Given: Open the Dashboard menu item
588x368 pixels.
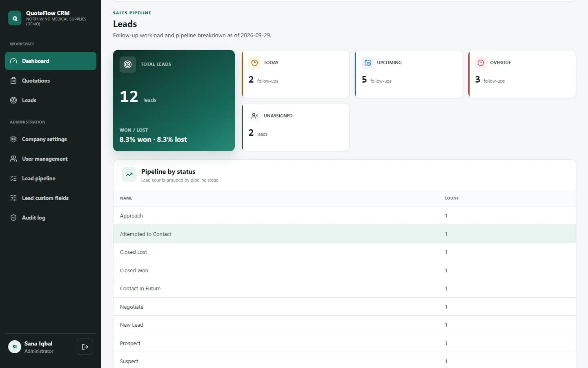Looking at the screenshot, I should pos(51,61).
